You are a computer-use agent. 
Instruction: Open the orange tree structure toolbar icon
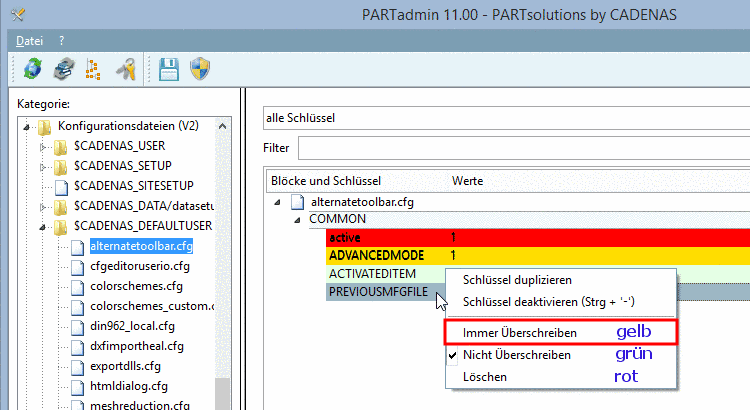tap(93, 69)
